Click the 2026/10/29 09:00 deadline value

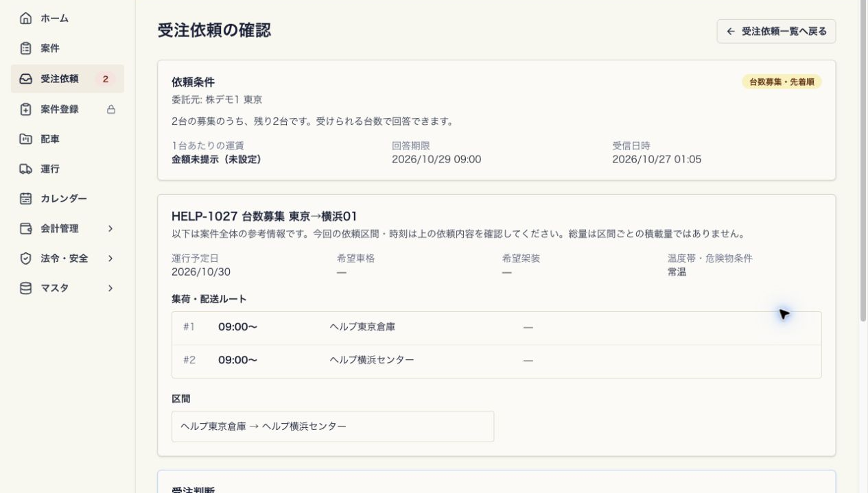[x=436, y=159]
